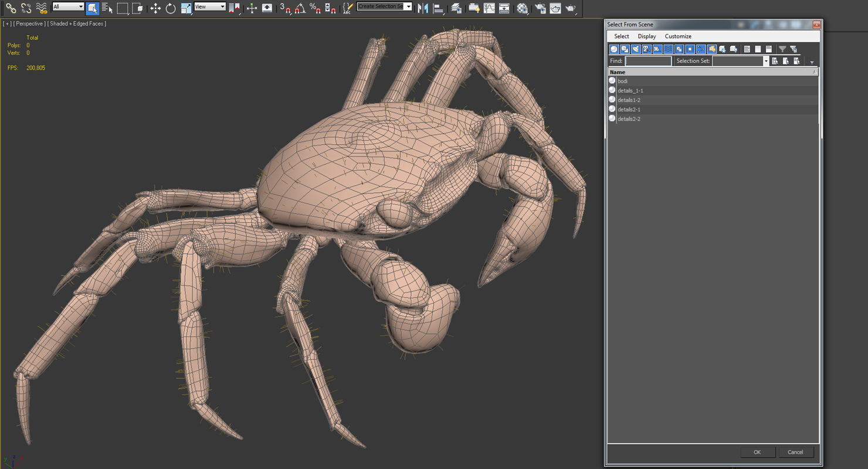
Task: Expand the Selection Set dropdown in dialog
Action: (765, 61)
